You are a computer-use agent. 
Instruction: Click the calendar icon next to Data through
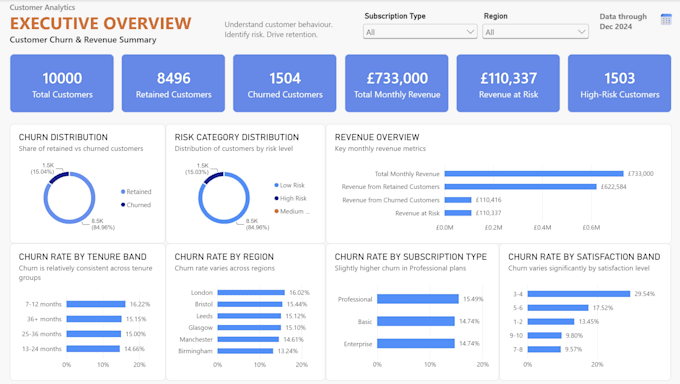tap(666, 20)
